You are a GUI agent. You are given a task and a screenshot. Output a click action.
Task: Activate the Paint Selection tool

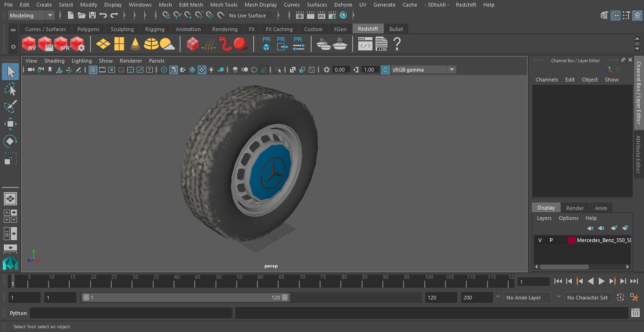10,106
